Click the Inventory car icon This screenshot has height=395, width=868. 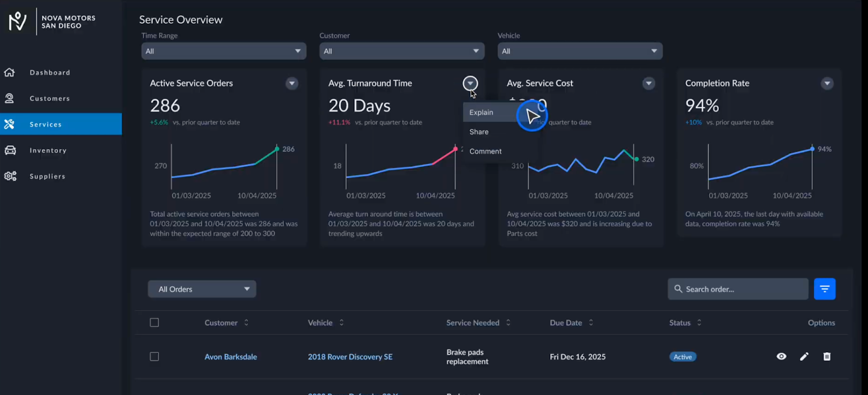point(10,151)
